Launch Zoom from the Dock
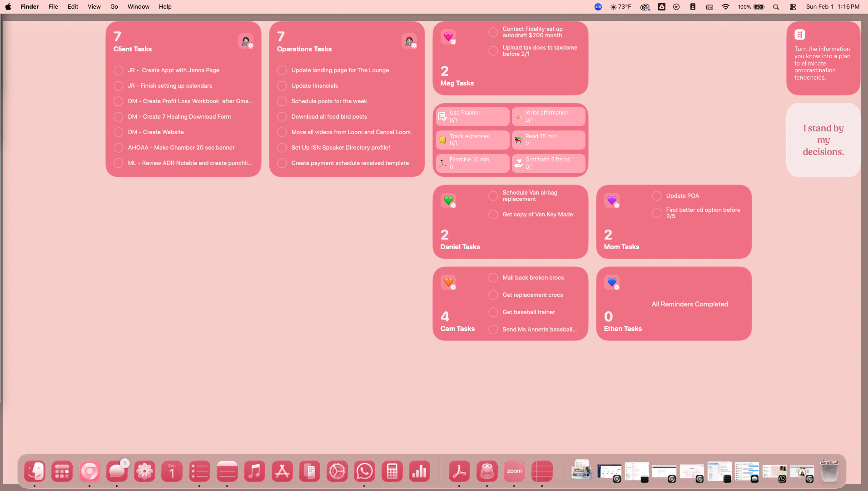The image size is (868, 491). [x=514, y=471]
